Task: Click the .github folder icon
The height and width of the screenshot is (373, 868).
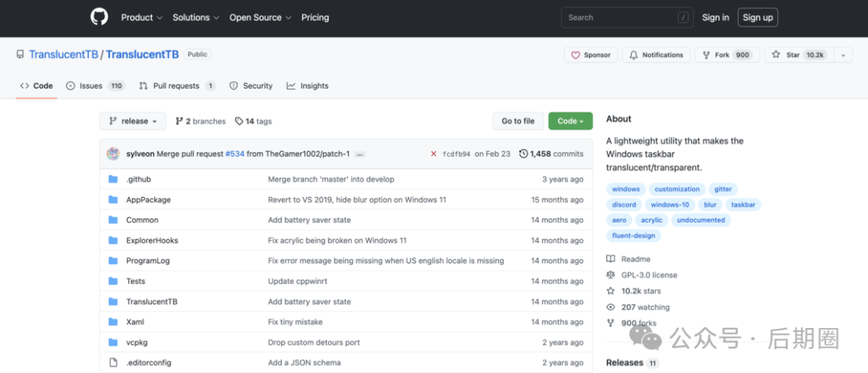Action: pyautogui.click(x=113, y=179)
